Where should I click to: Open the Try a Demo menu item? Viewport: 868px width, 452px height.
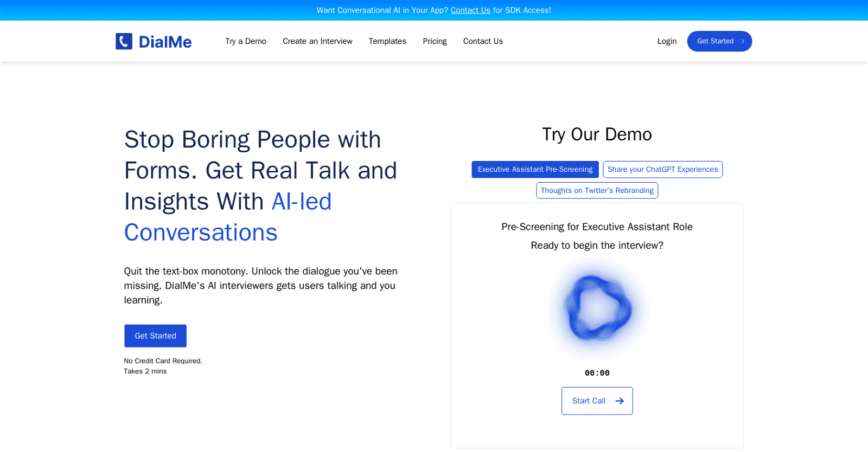click(x=246, y=41)
